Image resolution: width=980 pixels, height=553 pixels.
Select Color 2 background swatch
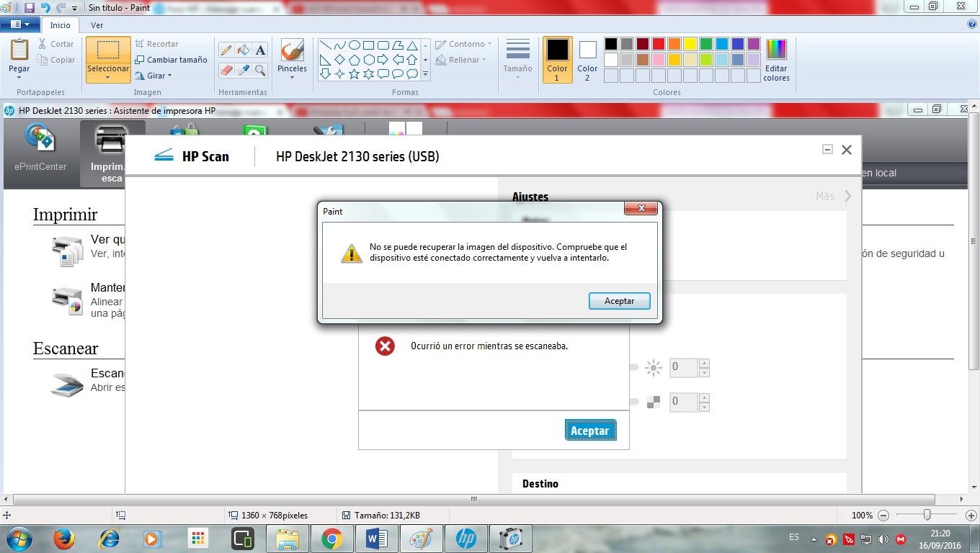[587, 60]
